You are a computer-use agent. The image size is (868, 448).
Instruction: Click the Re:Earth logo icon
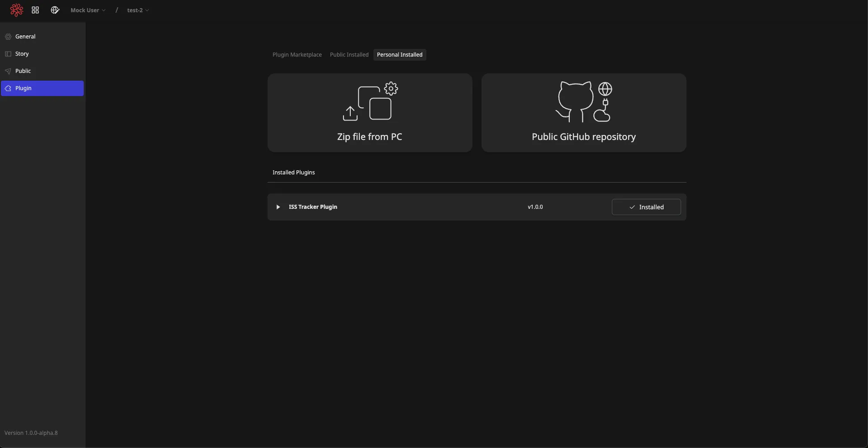click(17, 10)
